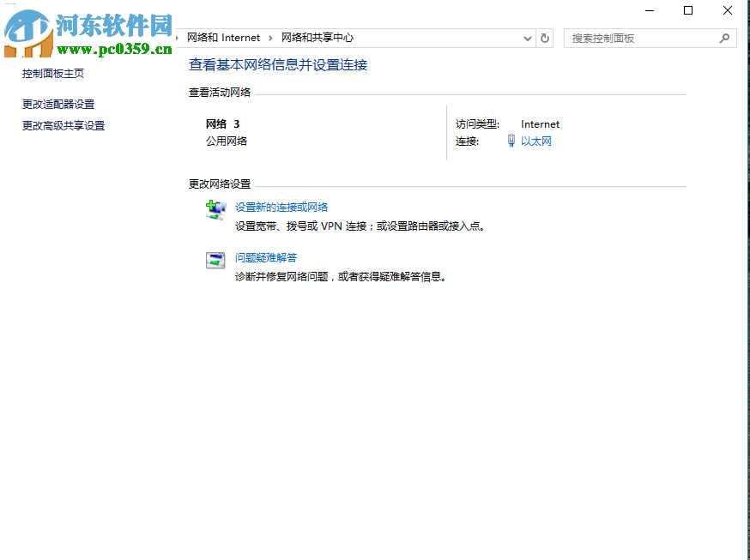Image resolution: width=750 pixels, height=560 pixels.
Task: Click the Control Panel logo in the corner
Action: tap(30, 33)
